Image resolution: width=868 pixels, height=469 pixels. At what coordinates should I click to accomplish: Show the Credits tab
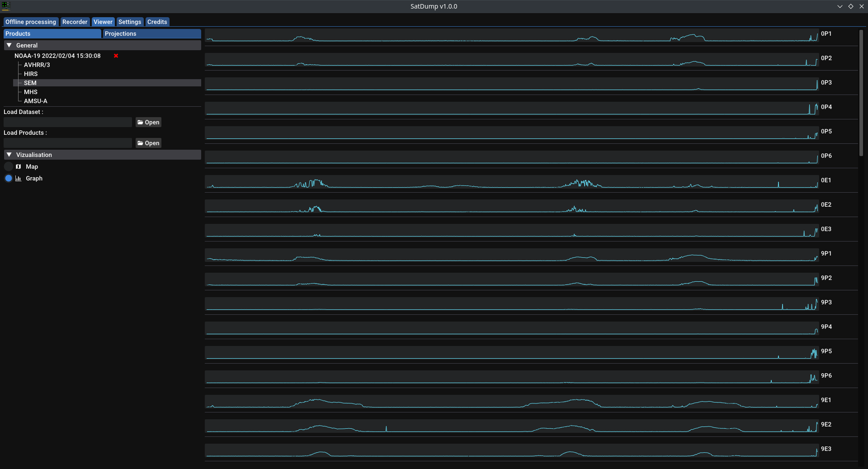[157, 22]
